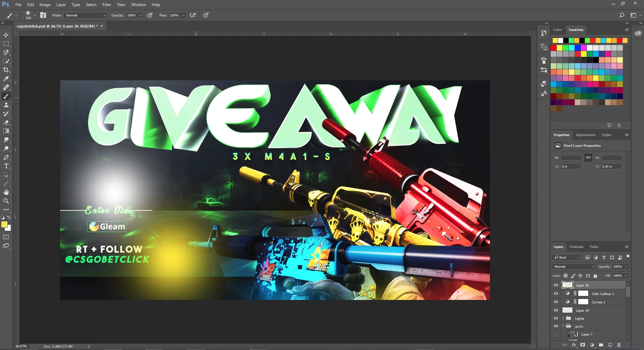Collapse the guns group
Viewport: 644px width, 350px height.
click(563, 326)
